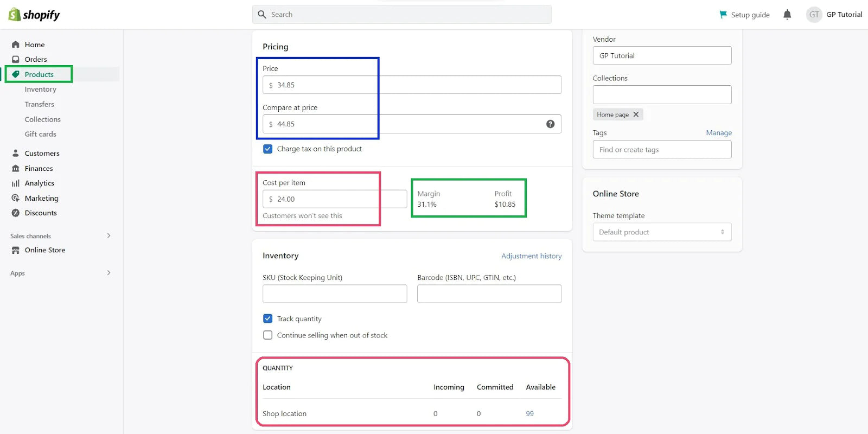Click the Discounts badge icon
Viewport: 868px width, 434px height.
click(x=16, y=213)
